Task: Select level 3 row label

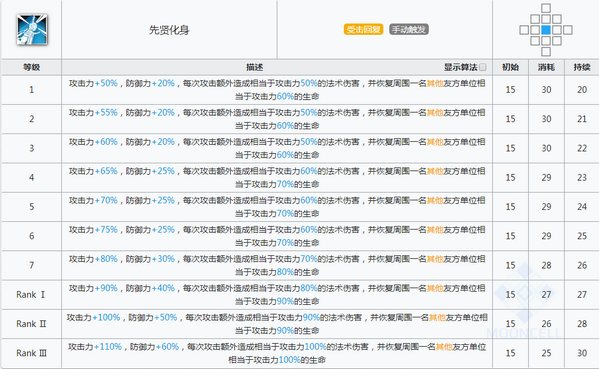Action: [31, 148]
